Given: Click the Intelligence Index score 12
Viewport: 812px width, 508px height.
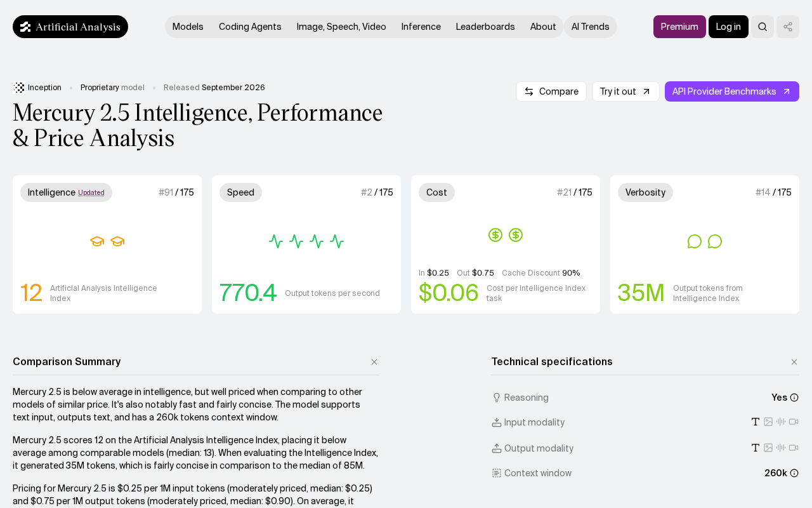Looking at the screenshot, I should (x=31, y=293).
